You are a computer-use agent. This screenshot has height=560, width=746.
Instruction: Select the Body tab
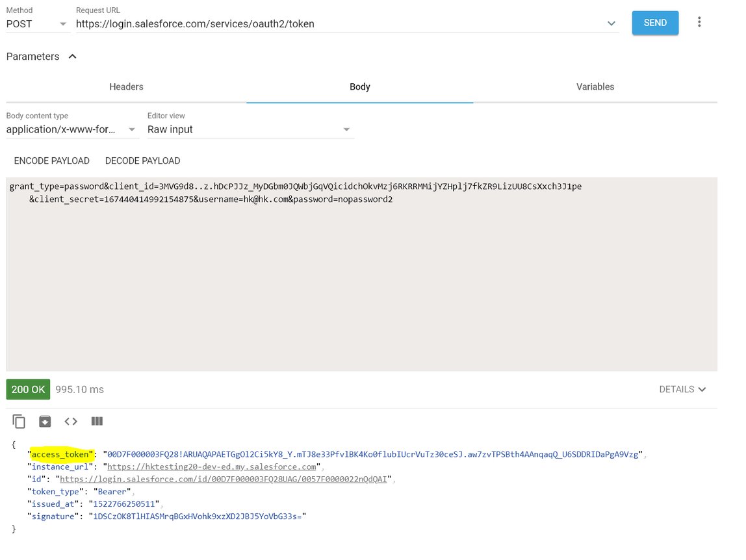pyautogui.click(x=360, y=86)
